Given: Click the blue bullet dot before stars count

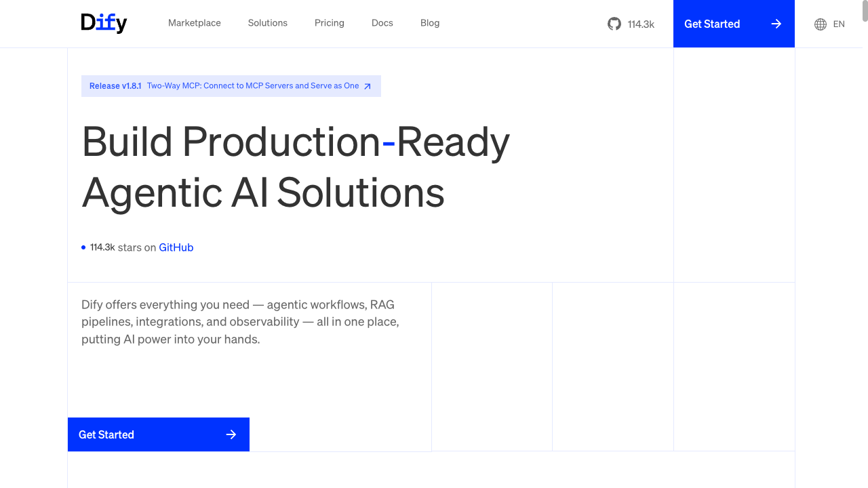Looking at the screenshot, I should 83,247.
